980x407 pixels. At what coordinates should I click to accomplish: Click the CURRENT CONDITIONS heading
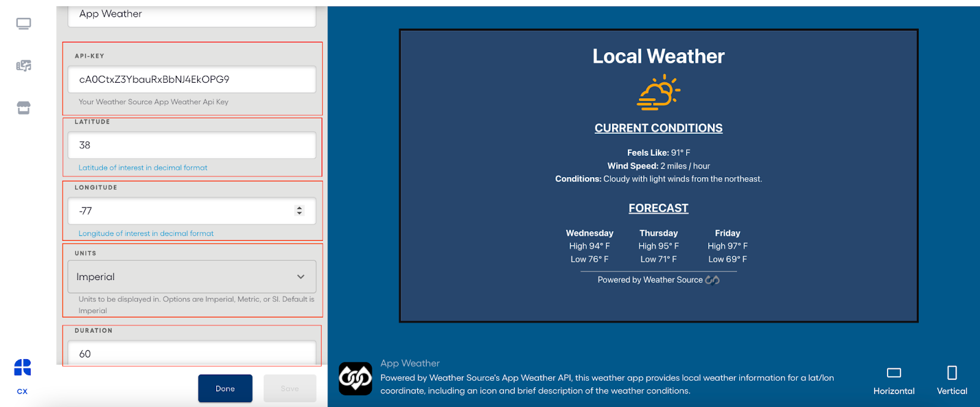click(x=658, y=128)
